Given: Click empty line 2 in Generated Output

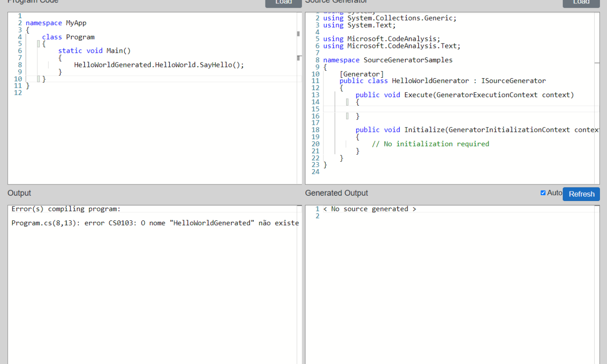Looking at the screenshot, I should pos(427,216).
